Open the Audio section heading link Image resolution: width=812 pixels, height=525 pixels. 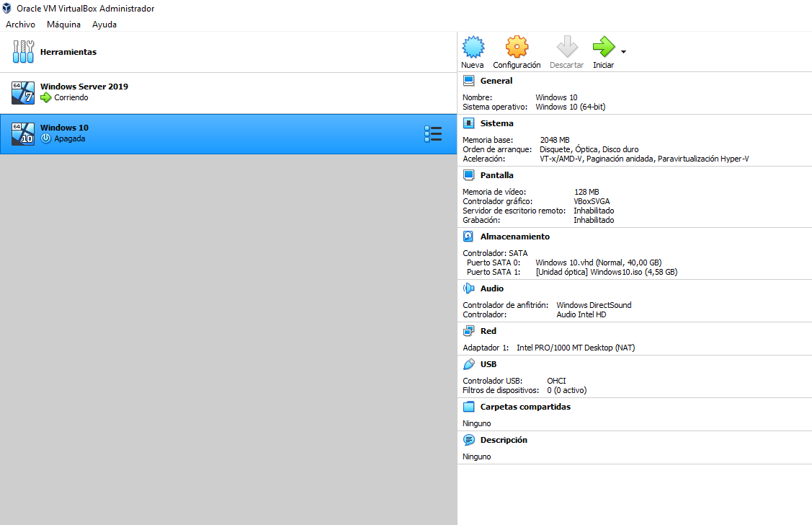point(491,288)
